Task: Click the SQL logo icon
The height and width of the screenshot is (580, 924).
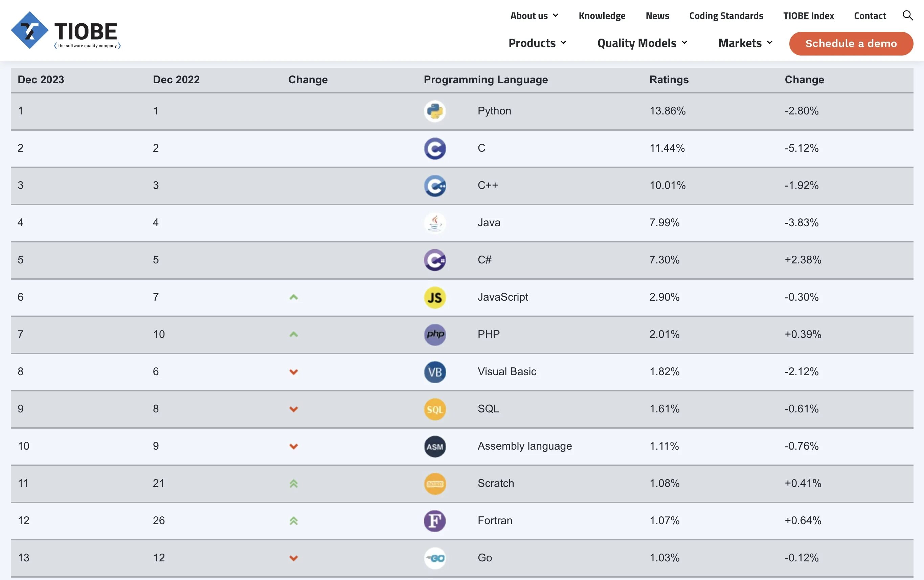Action: (435, 409)
